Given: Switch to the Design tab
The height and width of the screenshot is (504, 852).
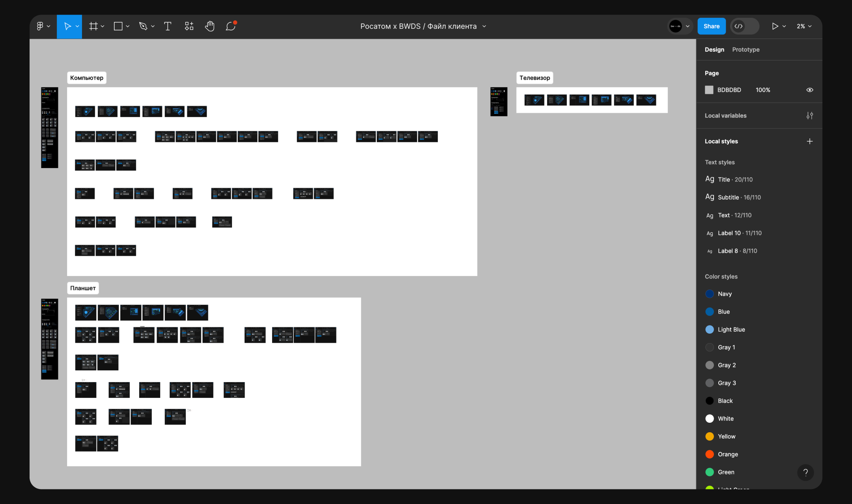Looking at the screenshot, I should pos(714,50).
